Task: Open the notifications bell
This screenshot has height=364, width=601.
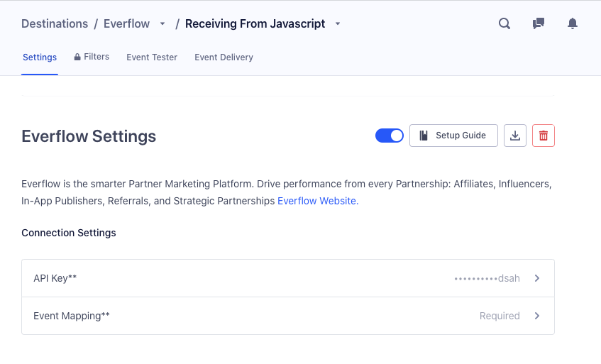Action: click(573, 23)
